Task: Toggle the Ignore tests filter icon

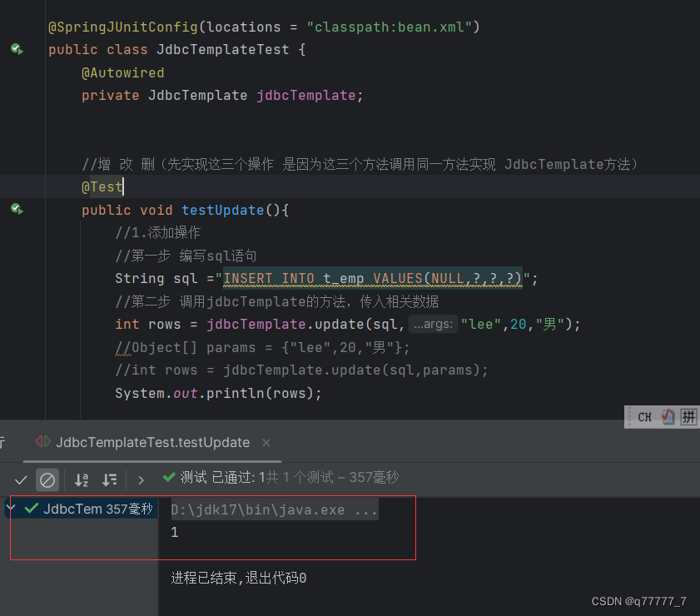Action: coord(47,480)
